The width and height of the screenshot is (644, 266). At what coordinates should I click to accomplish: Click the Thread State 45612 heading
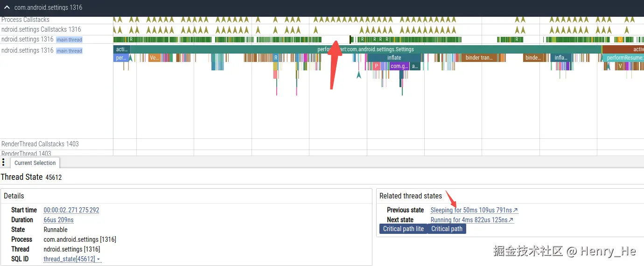[31, 177]
